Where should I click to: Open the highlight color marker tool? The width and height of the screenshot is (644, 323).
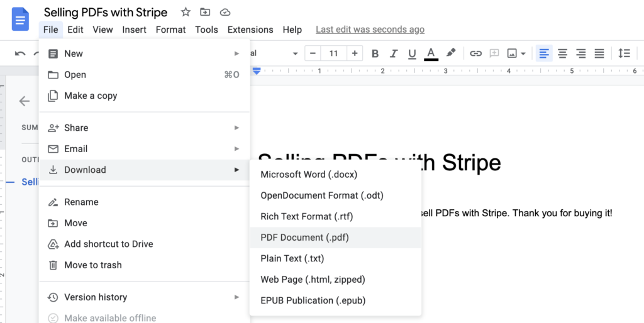451,53
